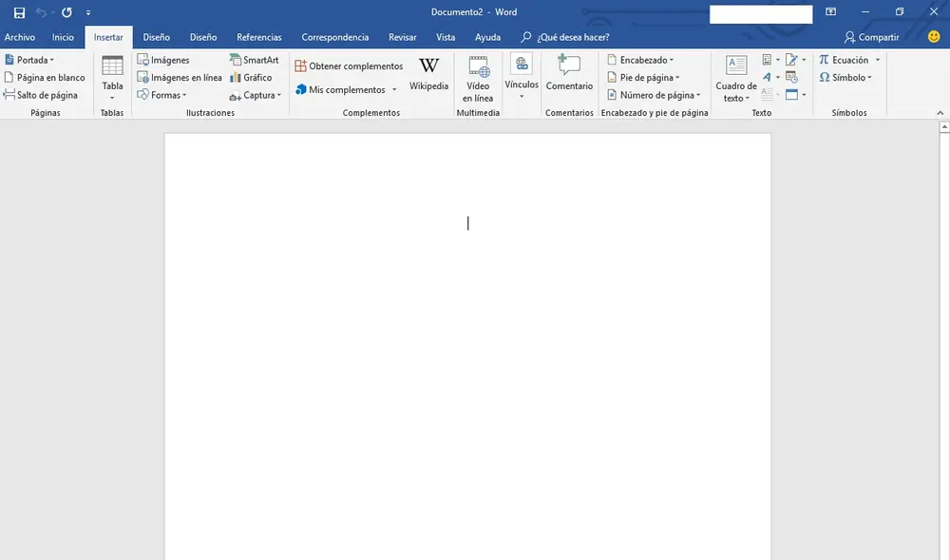Image resolution: width=950 pixels, height=560 pixels.
Task: Click the redo arrow in quick access toolbar
Action: (x=66, y=12)
